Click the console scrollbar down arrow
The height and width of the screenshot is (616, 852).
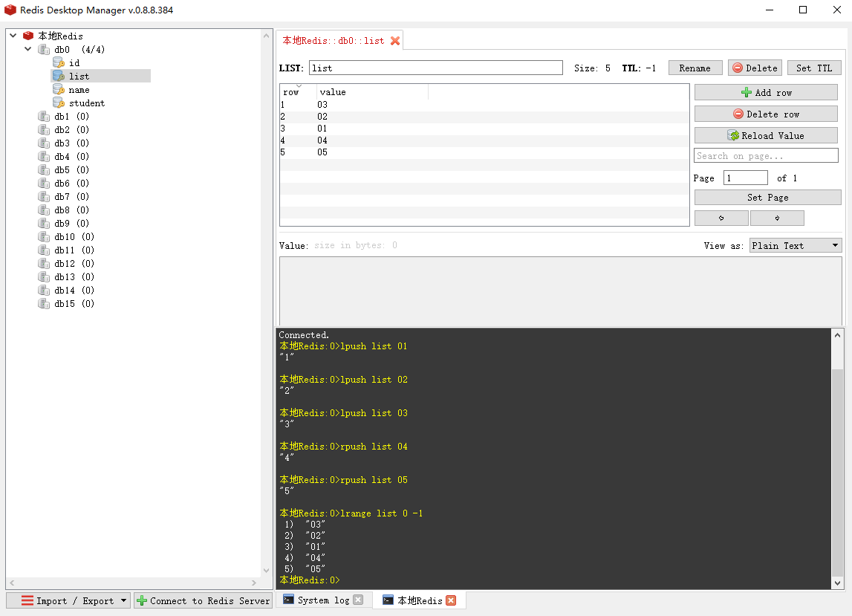pyautogui.click(x=837, y=583)
